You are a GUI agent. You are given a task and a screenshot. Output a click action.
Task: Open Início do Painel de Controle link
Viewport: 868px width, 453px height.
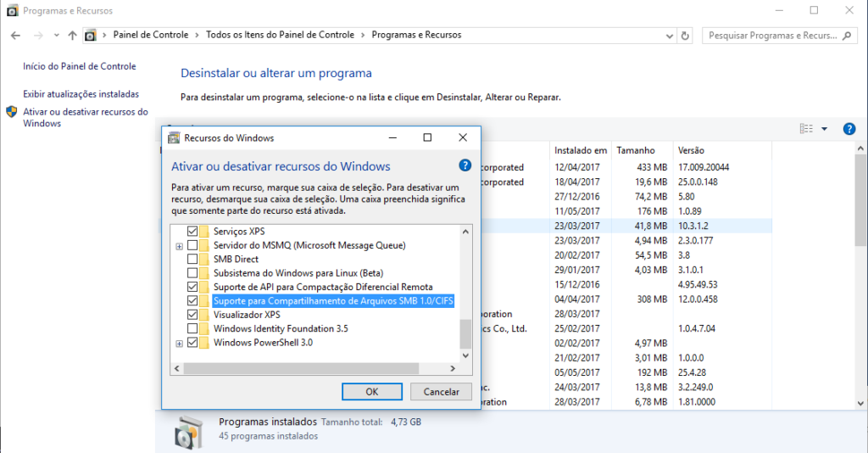click(79, 66)
